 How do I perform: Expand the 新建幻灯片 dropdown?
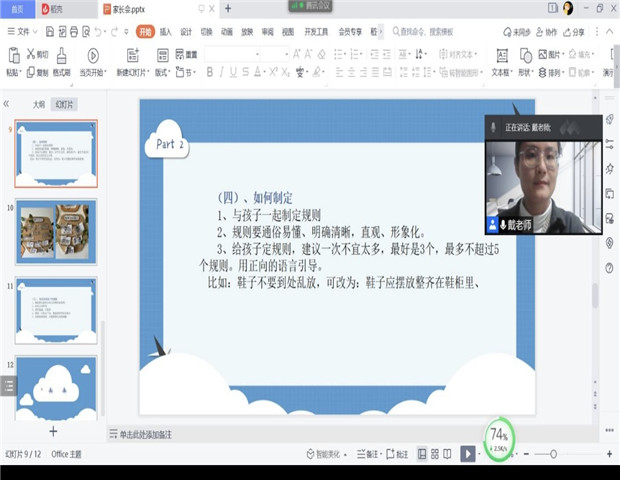135,73
